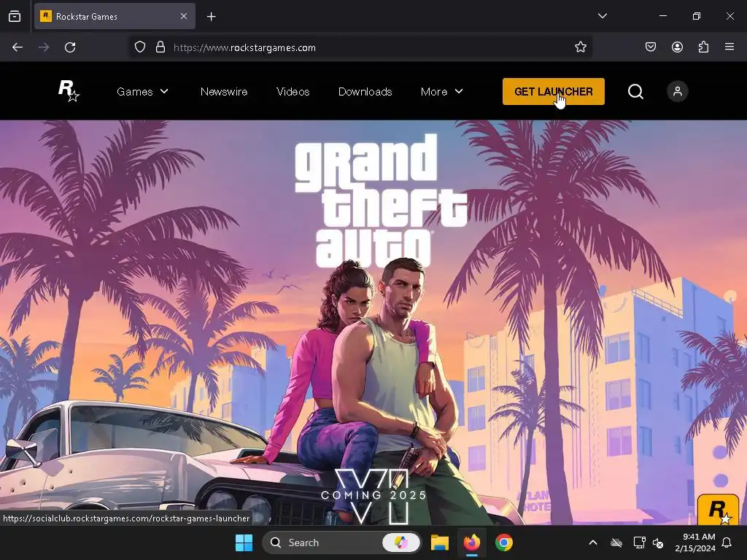Reload the page with the refresh icon
This screenshot has height=560, width=747.
click(x=70, y=47)
